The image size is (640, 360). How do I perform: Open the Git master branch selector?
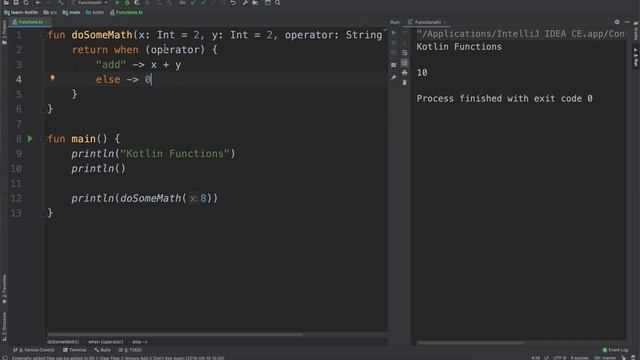[605, 358]
